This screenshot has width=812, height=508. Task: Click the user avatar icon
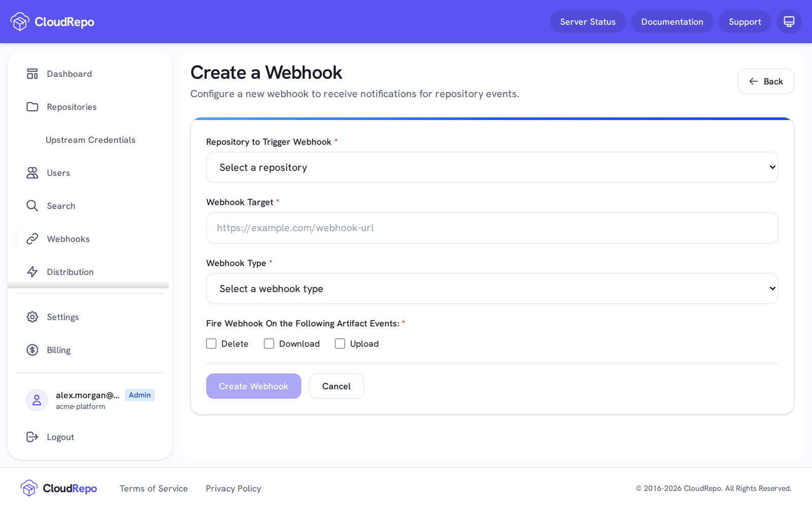37,400
